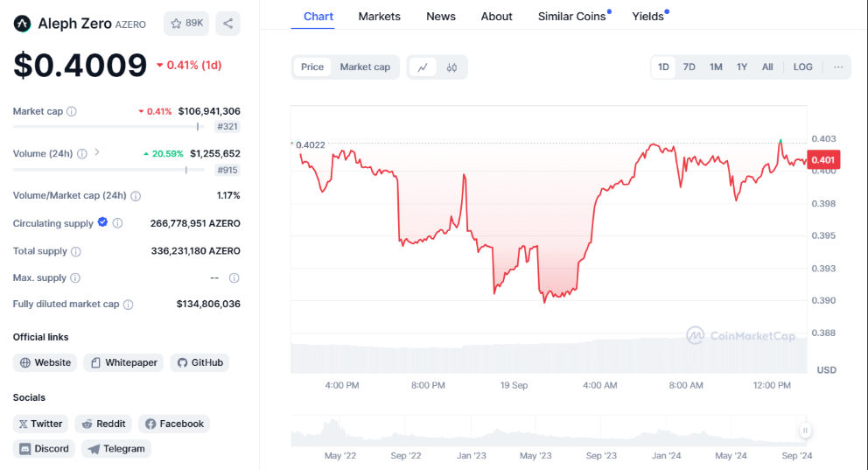Click the 336,231,180 AZERO total supply
The height and width of the screenshot is (470, 868).
pyautogui.click(x=195, y=251)
